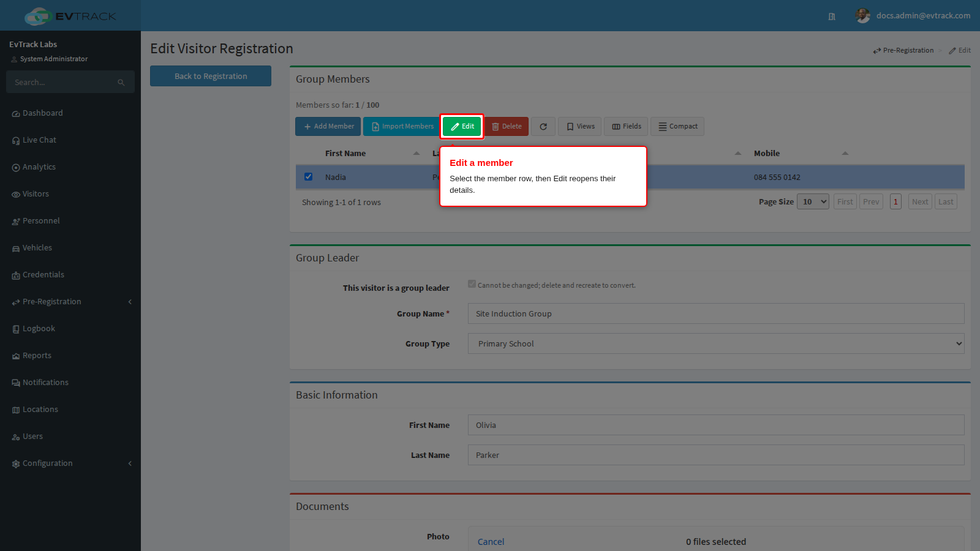Click the search magnifier icon in sidebar

click(x=121, y=82)
